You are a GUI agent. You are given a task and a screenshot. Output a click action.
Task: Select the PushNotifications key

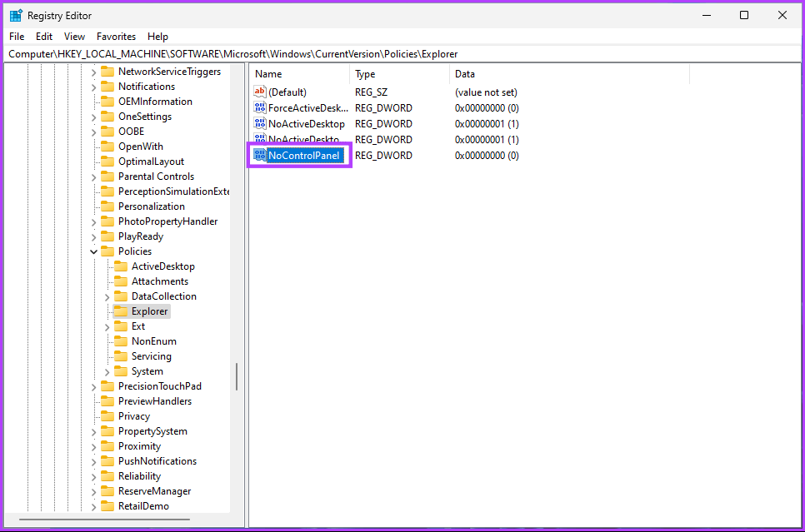tap(157, 461)
